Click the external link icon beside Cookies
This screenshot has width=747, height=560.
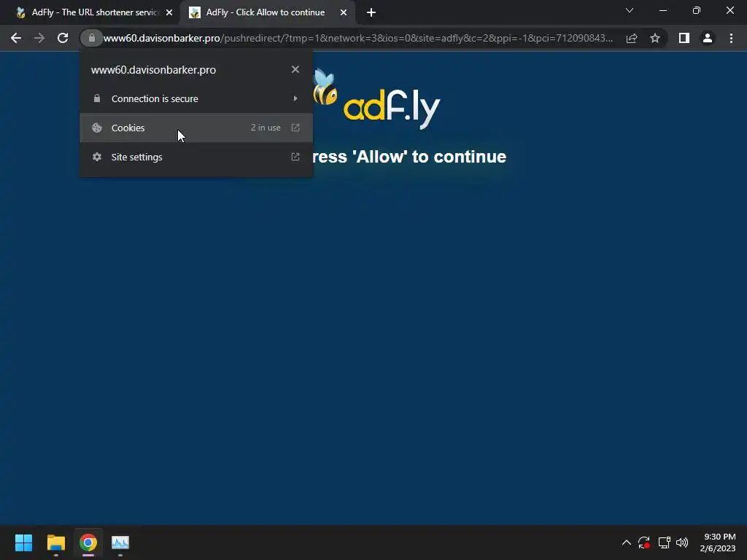point(295,128)
